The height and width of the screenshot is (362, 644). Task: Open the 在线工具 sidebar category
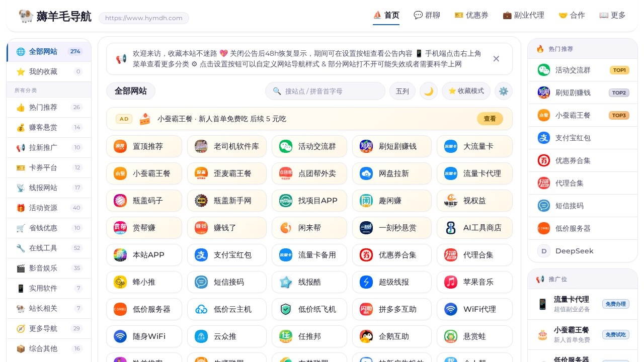(x=49, y=248)
